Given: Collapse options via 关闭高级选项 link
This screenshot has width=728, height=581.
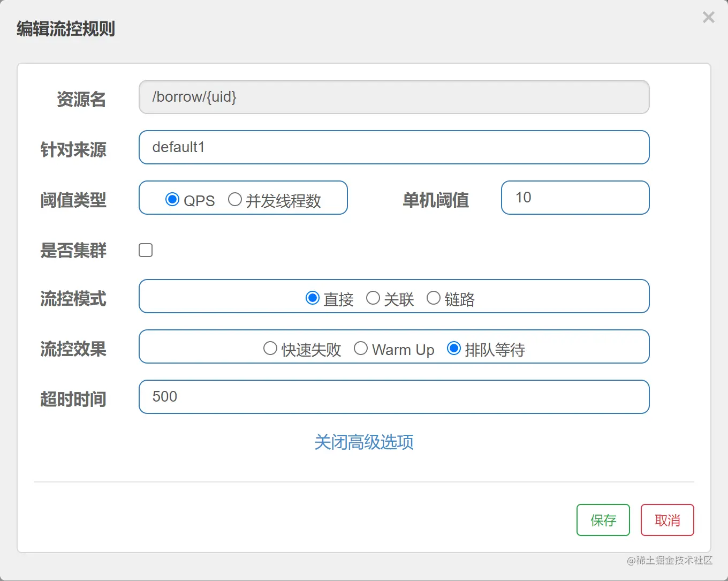Looking at the screenshot, I should click(x=364, y=442).
